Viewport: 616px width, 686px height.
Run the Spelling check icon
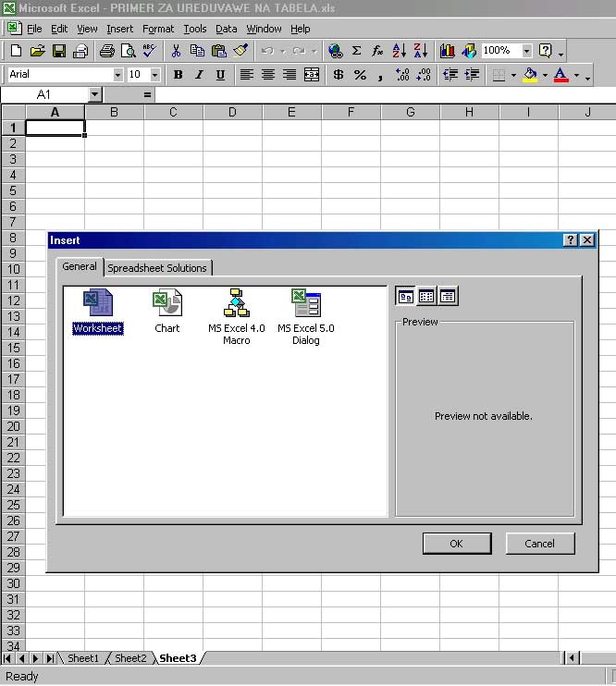click(x=149, y=51)
